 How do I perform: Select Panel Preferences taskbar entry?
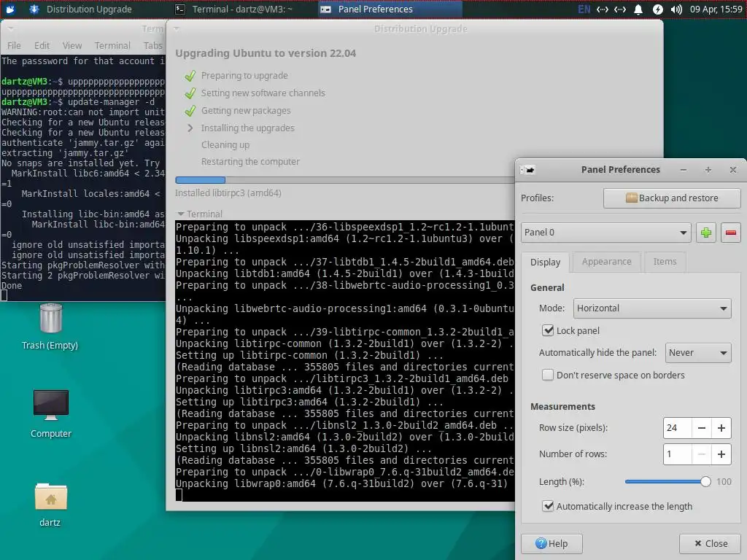(390, 9)
